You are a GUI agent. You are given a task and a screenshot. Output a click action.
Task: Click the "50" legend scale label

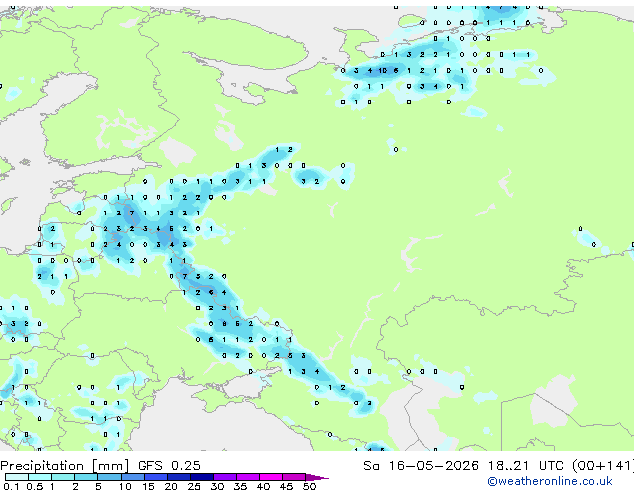click(309, 486)
